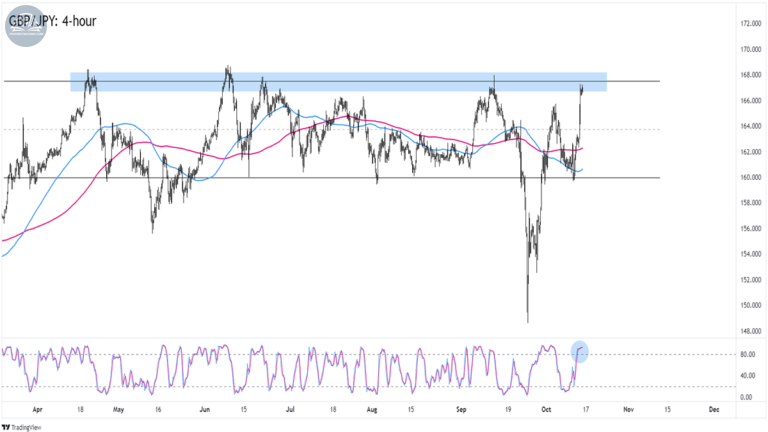The width and height of the screenshot is (768, 432).
Task: Click the 168.000 price axis label
Action: pos(751,75)
